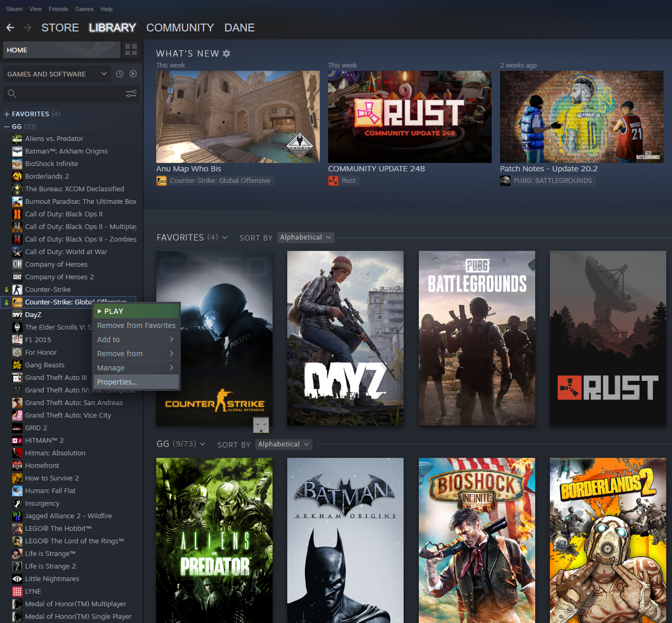672x623 pixels.
Task: Expand the FAVORITES collection in sidebar
Action: pos(7,114)
